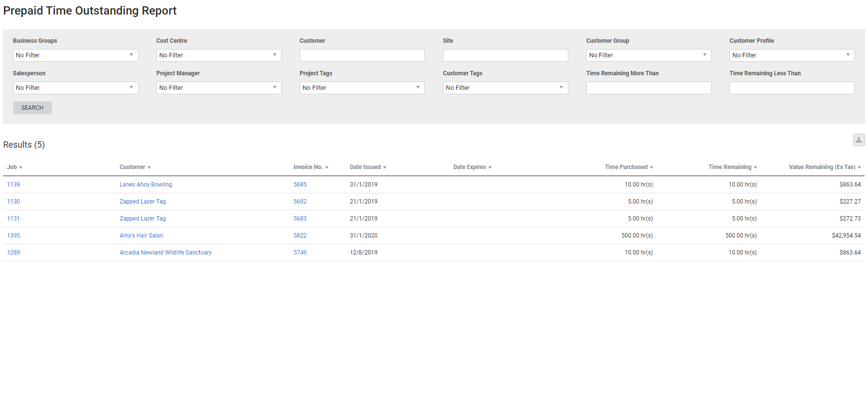Open invoice 5685 link
Viewport: 868px width, 407px height.
300,185
